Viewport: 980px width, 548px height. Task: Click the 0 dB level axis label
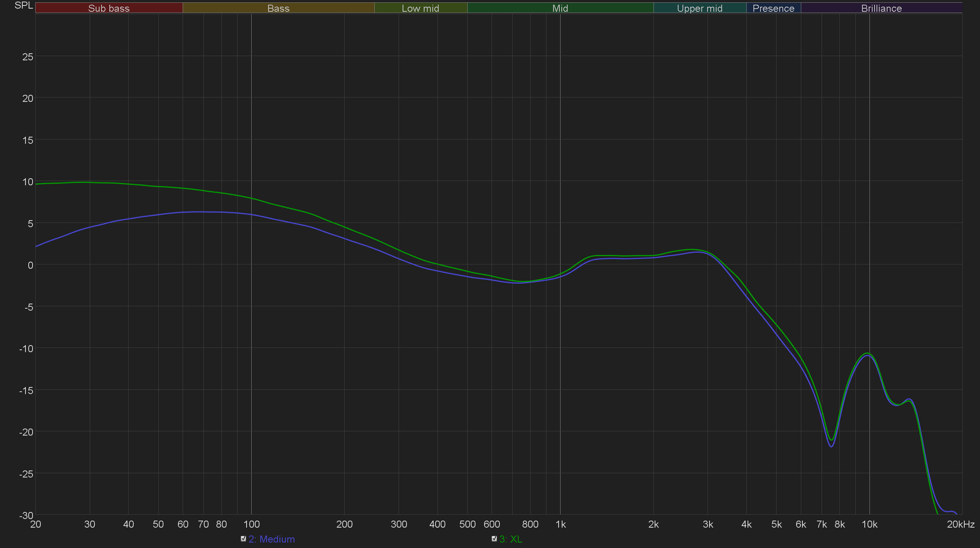click(x=30, y=265)
